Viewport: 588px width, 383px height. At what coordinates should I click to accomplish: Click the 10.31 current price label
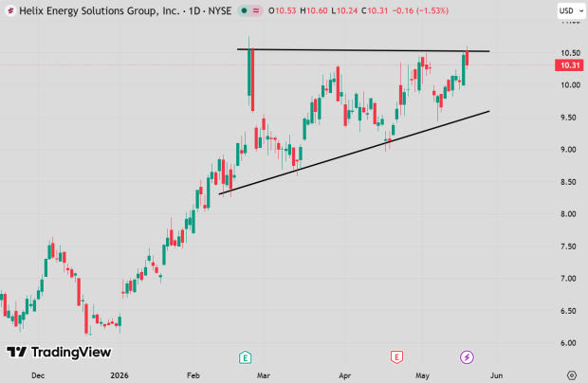(569, 65)
